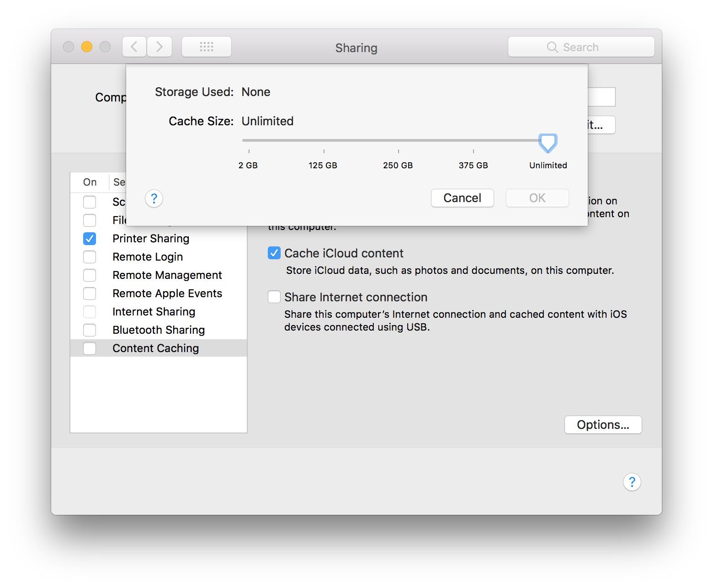Open the Options... button

coord(603,425)
